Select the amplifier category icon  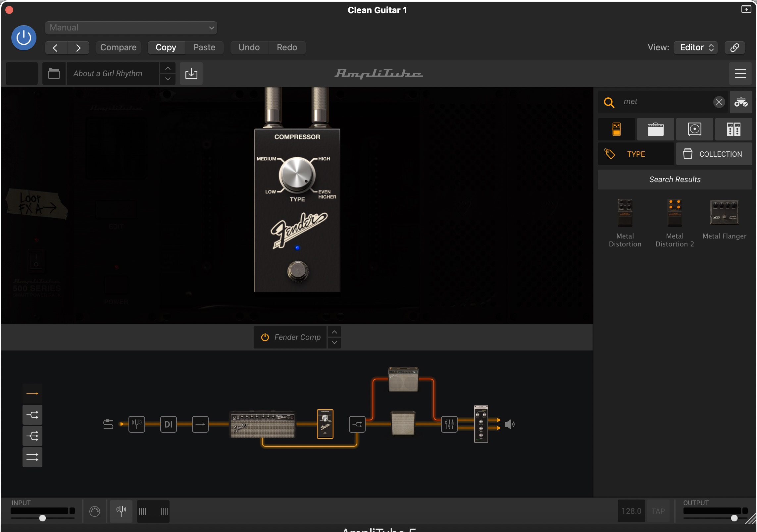click(x=655, y=129)
